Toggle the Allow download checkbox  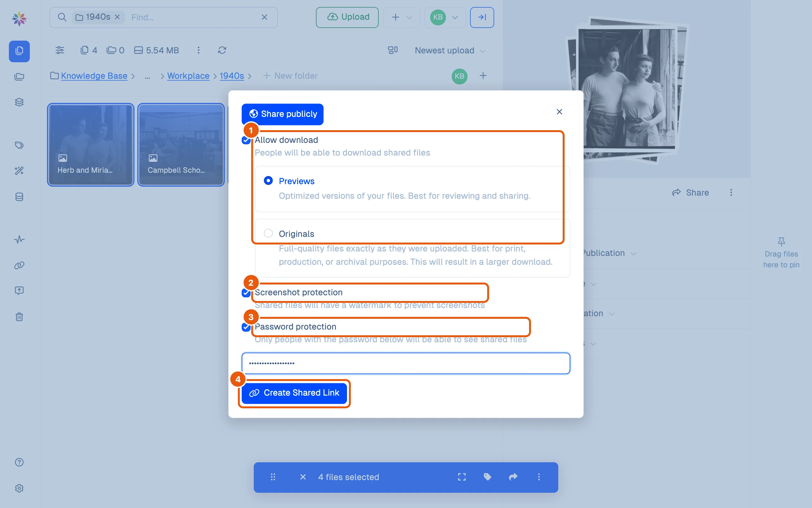pyautogui.click(x=246, y=140)
